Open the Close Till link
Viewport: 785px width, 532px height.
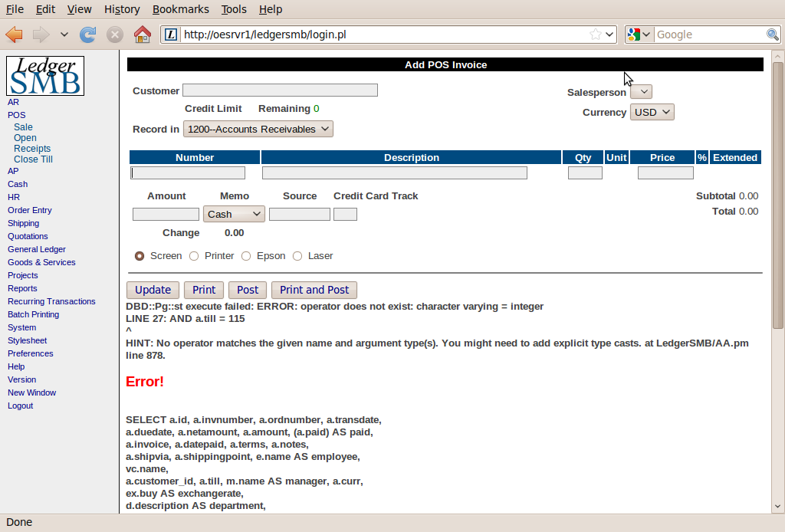(x=33, y=159)
